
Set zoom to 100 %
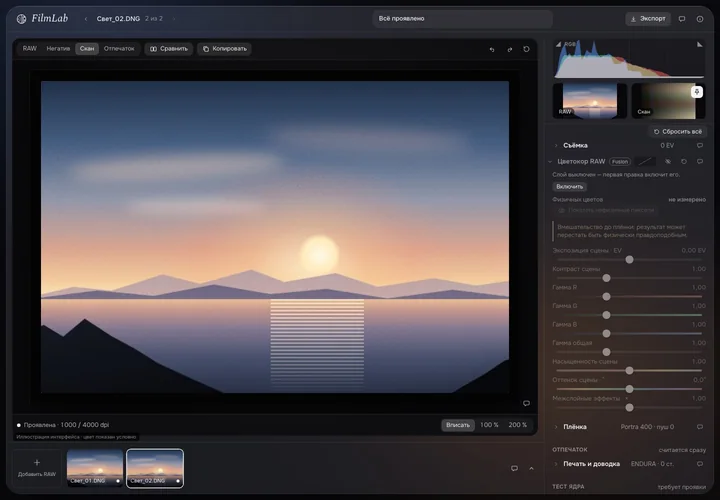coord(489,425)
